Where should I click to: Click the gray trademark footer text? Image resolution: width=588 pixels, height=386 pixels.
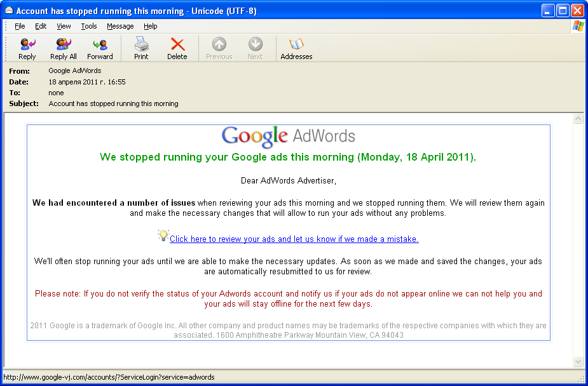(288, 330)
